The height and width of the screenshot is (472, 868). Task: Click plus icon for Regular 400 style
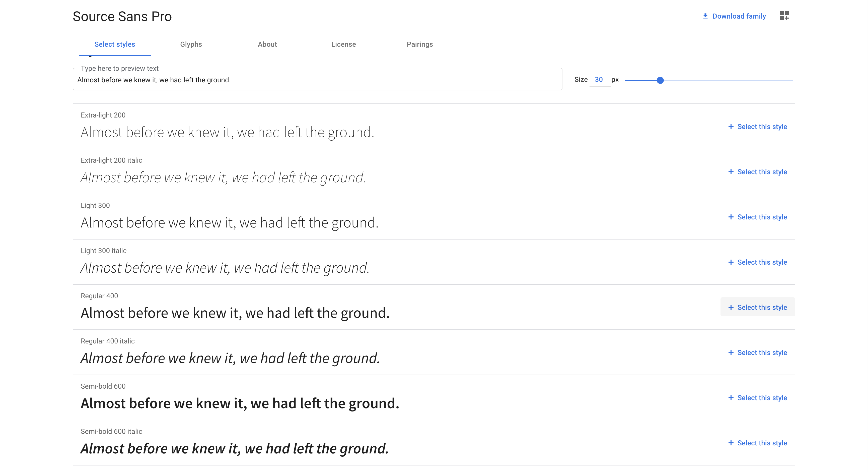731,308
